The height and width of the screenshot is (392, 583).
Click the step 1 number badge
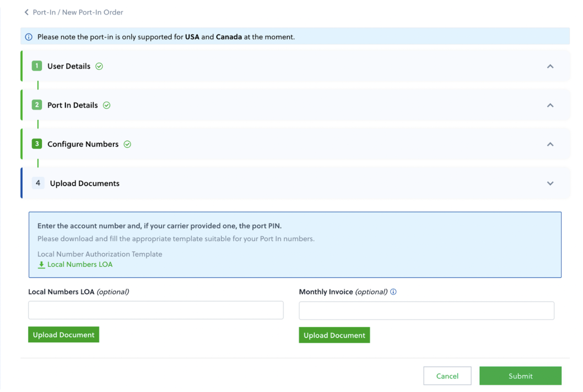37,66
